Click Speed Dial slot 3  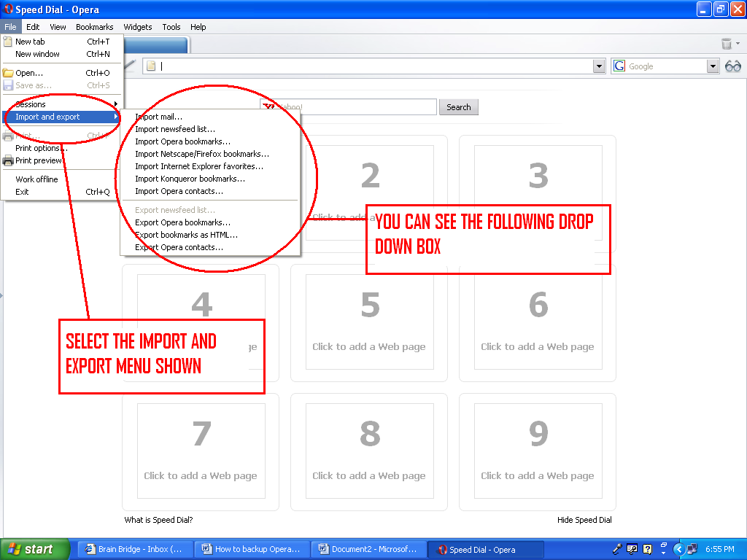coord(538,193)
